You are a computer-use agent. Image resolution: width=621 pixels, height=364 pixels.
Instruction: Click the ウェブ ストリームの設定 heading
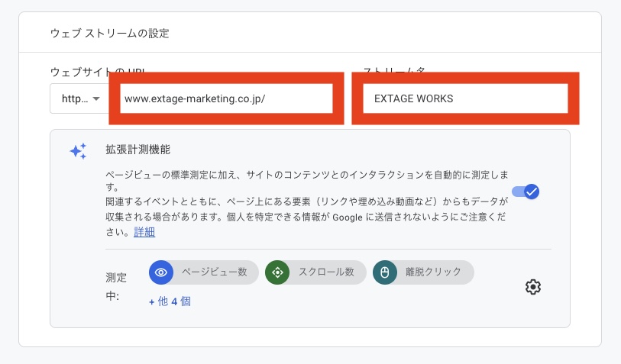pos(110,34)
